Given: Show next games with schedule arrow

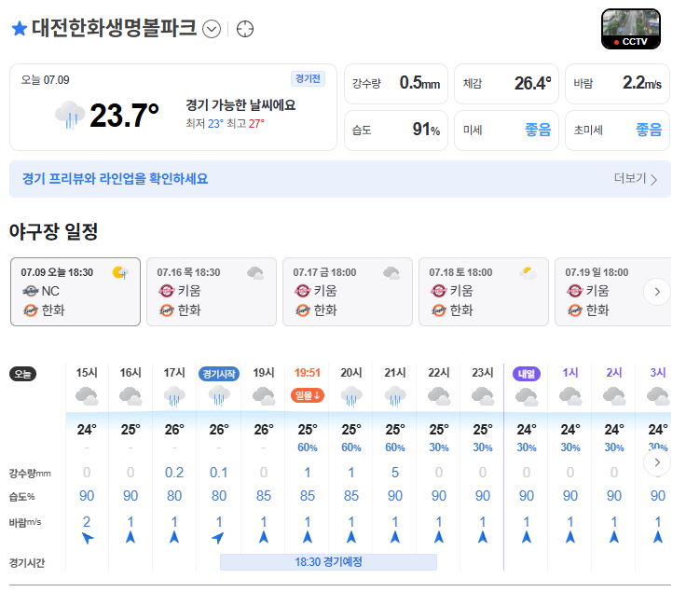Looking at the screenshot, I should pos(657,292).
